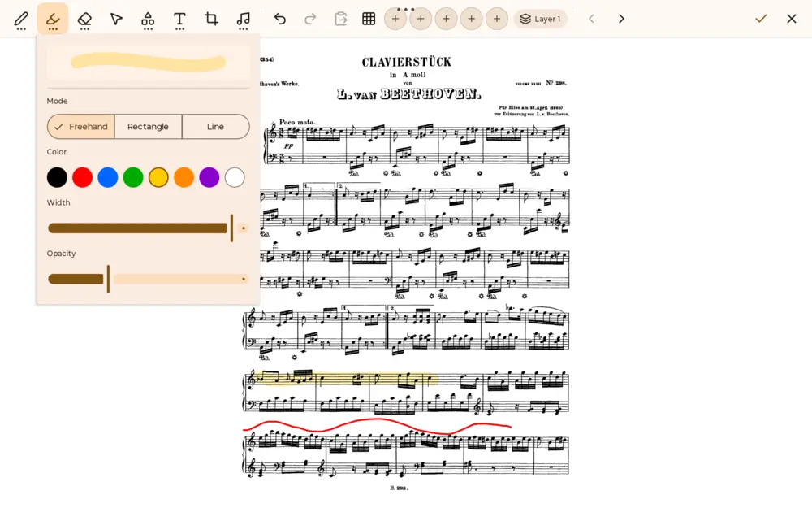This screenshot has height=508, width=812.
Task: Go to the previous page arrow
Action: pyautogui.click(x=591, y=20)
